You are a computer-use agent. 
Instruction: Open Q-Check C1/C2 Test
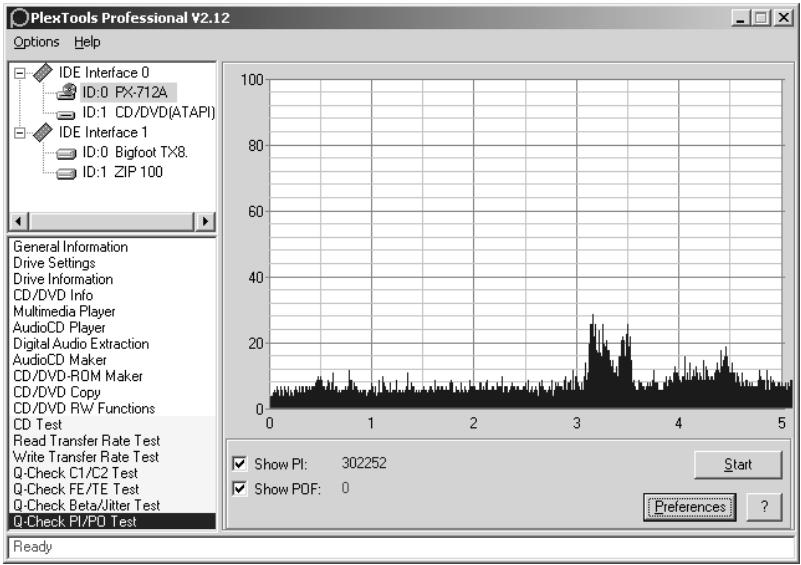coord(76,473)
